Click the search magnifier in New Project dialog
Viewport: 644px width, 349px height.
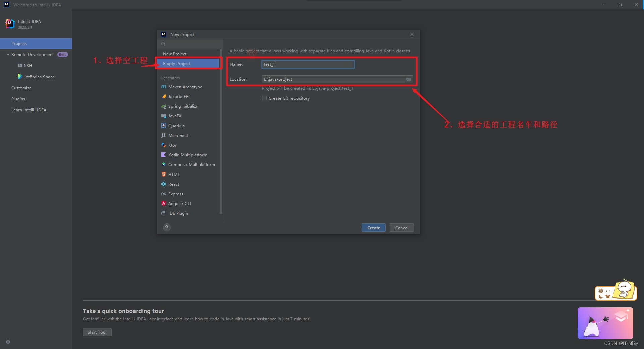tap(163, 44)
